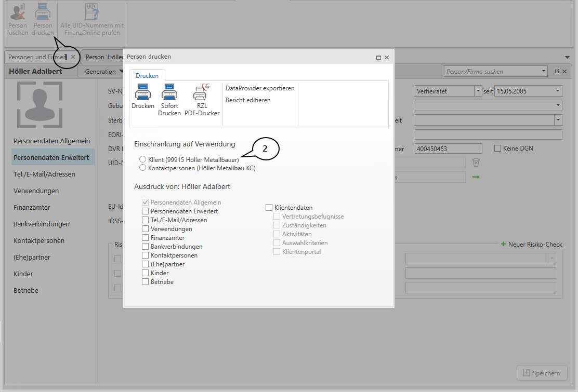Select the Klient (99915 Höller Metallbauer) radio button
This screenshot has width=578, height=392.
(x=143, y=159)
